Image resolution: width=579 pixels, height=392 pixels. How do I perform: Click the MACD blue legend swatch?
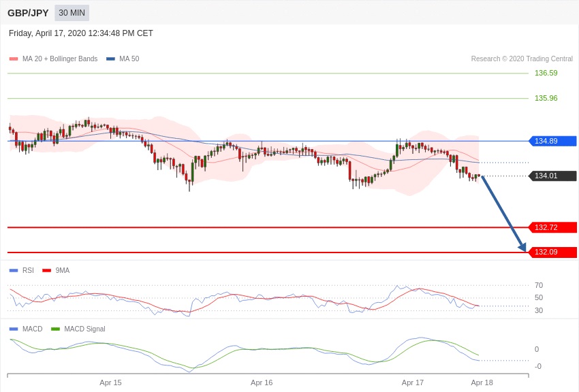tap(14, 329)
